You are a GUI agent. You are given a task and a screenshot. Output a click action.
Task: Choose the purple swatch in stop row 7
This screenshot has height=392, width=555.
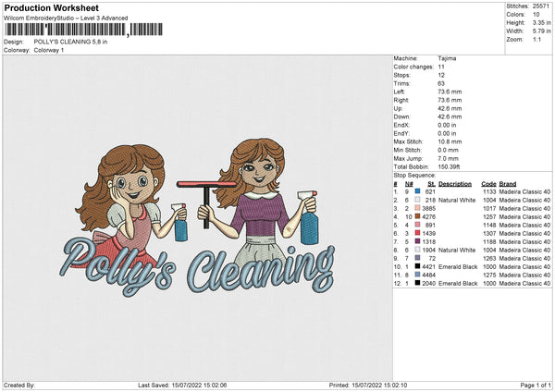[418, 241]
